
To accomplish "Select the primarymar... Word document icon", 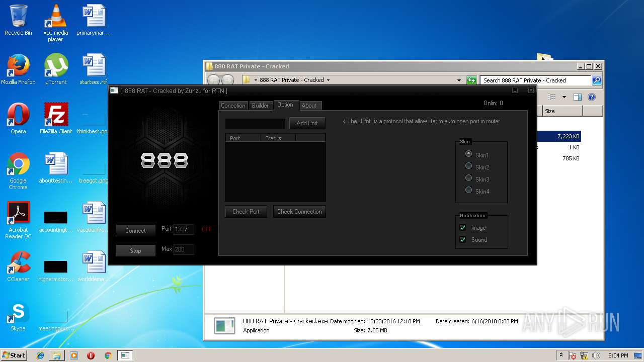I will tap(94, 20).
